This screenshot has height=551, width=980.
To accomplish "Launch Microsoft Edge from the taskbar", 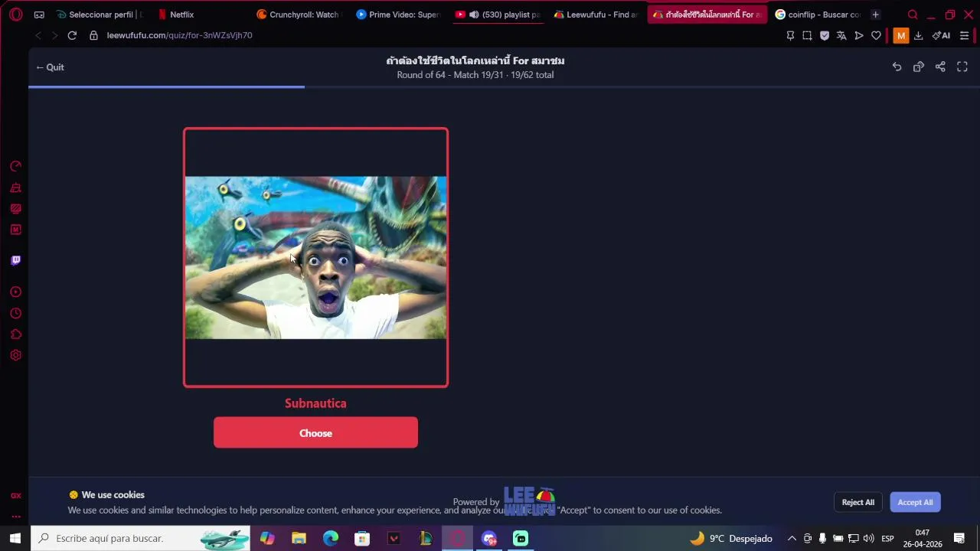I will pos(330,538).
